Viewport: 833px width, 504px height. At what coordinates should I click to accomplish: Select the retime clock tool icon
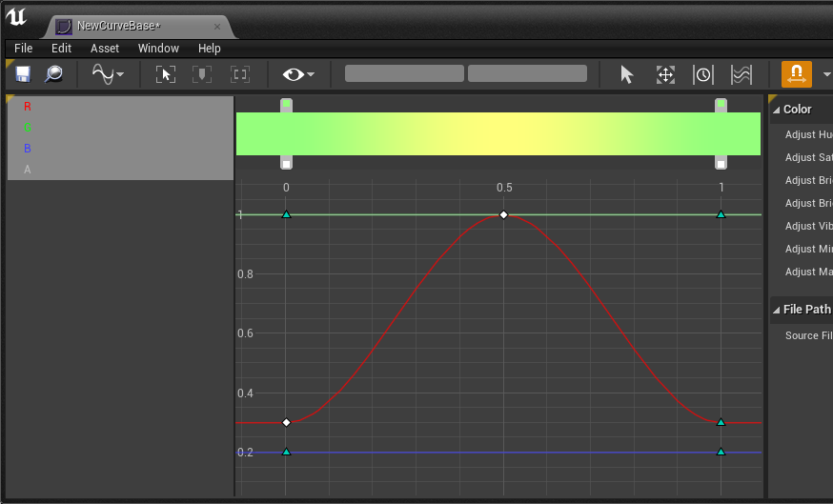coord(702,74)
